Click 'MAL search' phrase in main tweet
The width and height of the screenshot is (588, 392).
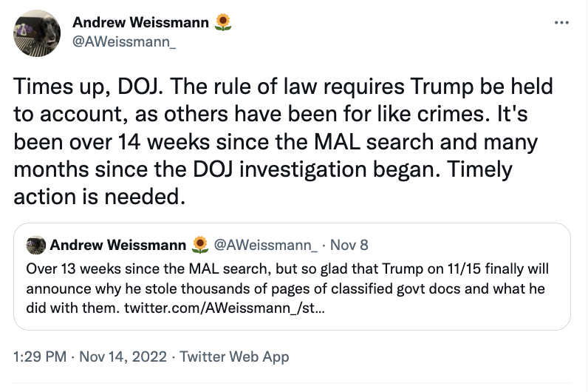tap(374, 142)
